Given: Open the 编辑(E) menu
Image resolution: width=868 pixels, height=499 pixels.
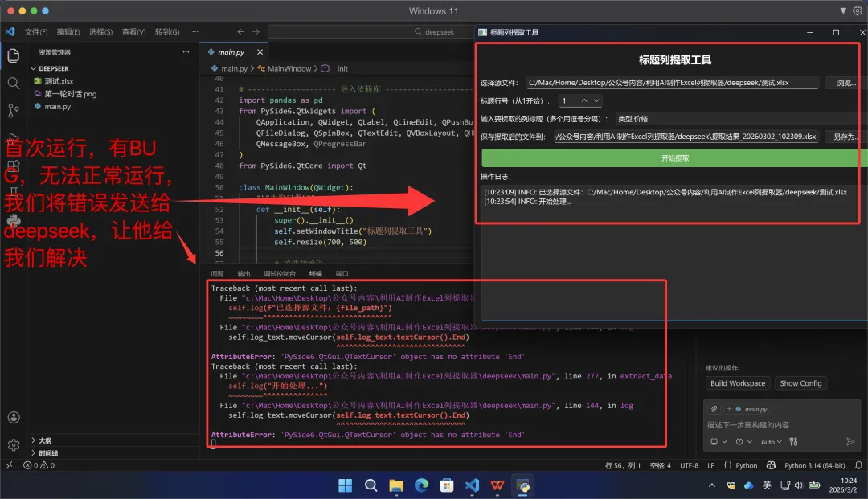Looking at the screenshot, I should (68, 31).
